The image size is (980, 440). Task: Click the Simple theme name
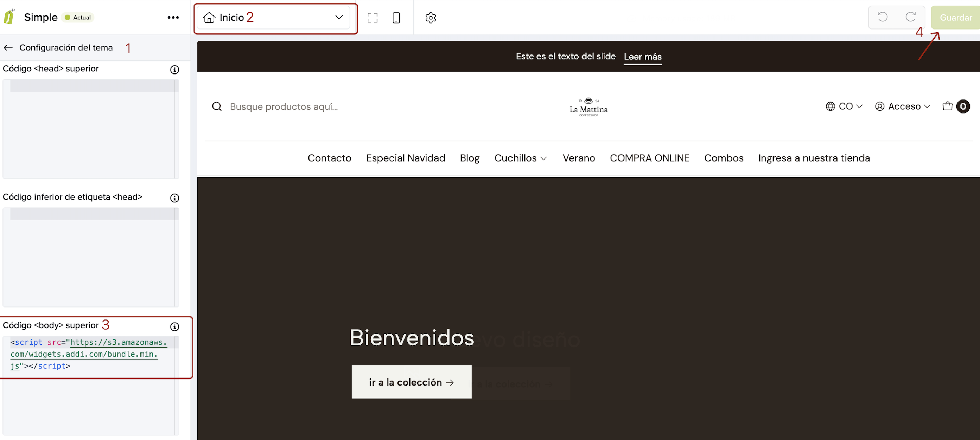(41, 18)
